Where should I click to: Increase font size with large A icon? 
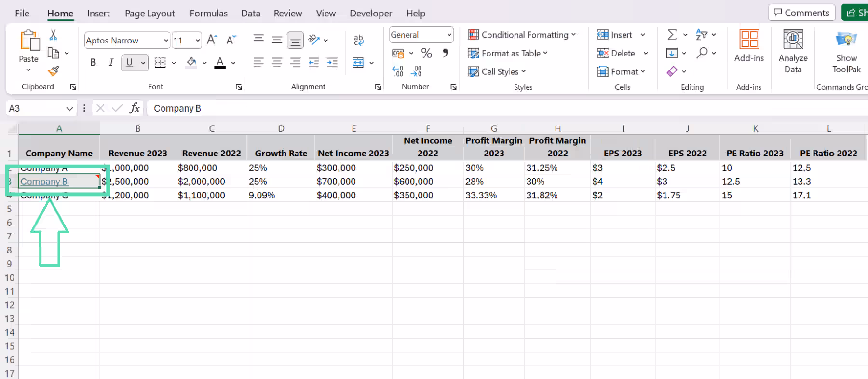point(212,40)
